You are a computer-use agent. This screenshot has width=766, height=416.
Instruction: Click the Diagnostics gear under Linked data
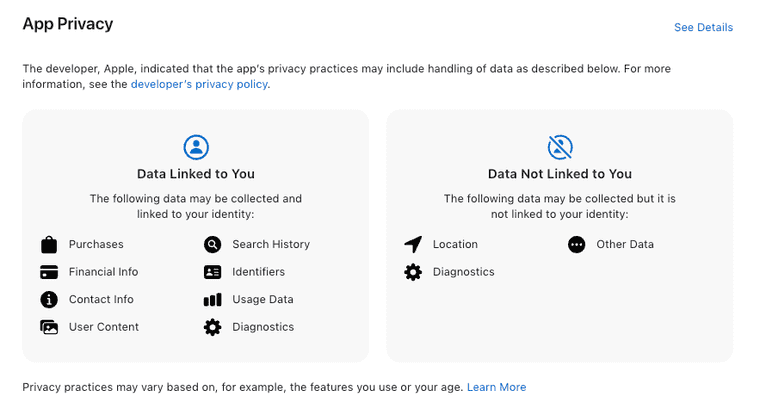[x=212, y=327]
